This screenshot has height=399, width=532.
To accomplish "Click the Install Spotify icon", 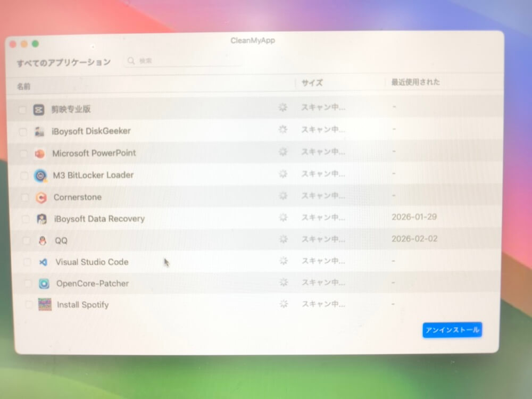I will [x=45, y=305].
